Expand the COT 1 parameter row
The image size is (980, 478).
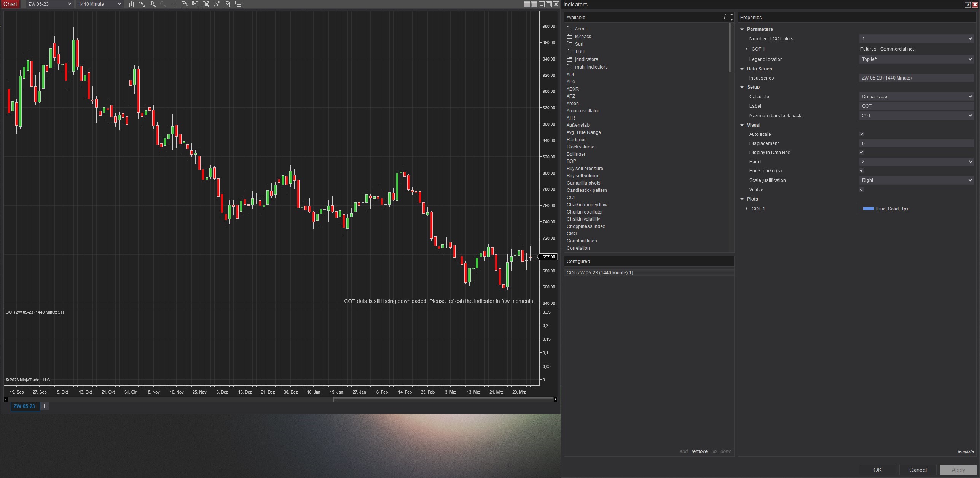(747, 49)
